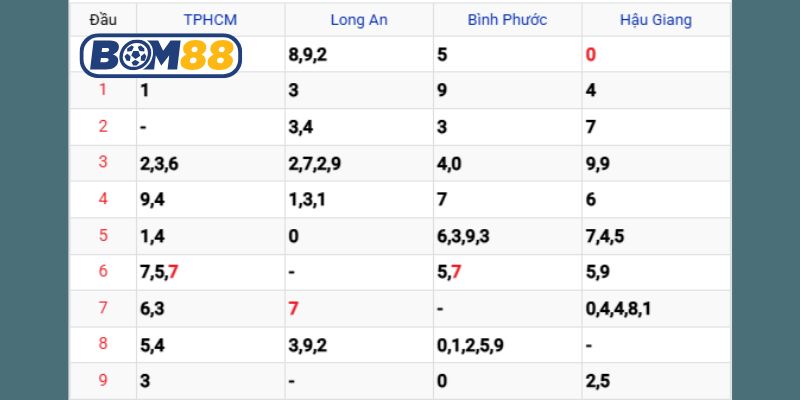Click the red 7 in Long An column
The image size is (800, 400).
(293, 309)
